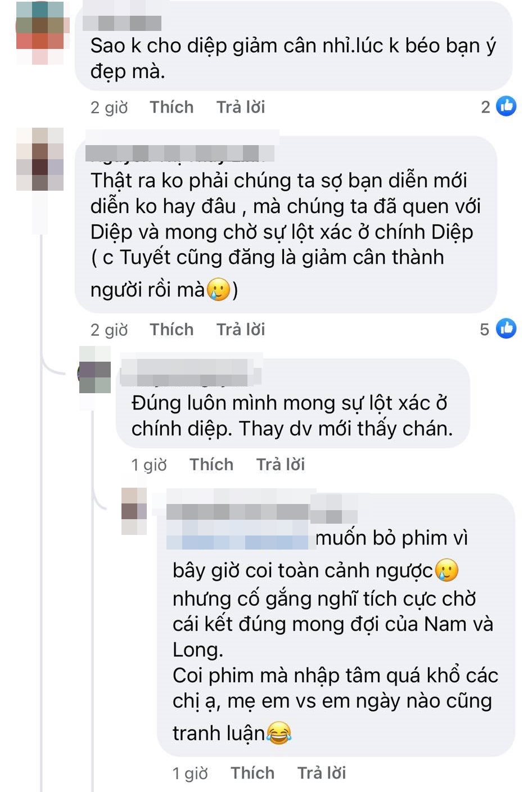The width and height of the screenshot is (532, 792).
Task: Click Thích under the 'tranh luận' reply
Action: (x=253, y=773)
